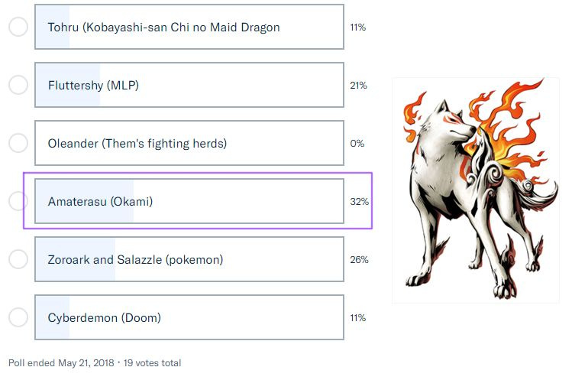Click the Fluttershy (MLP) option box
This screenshot has width=588, height=380.
point(189,85)
